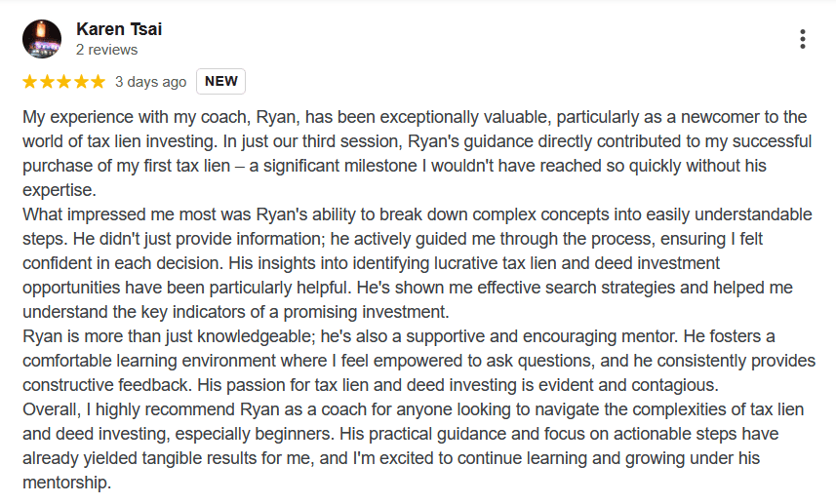The width and height of the screenshot is (836, 504).
Task: Click the paragraph starting "What impressed me most"
Action: 390,263
